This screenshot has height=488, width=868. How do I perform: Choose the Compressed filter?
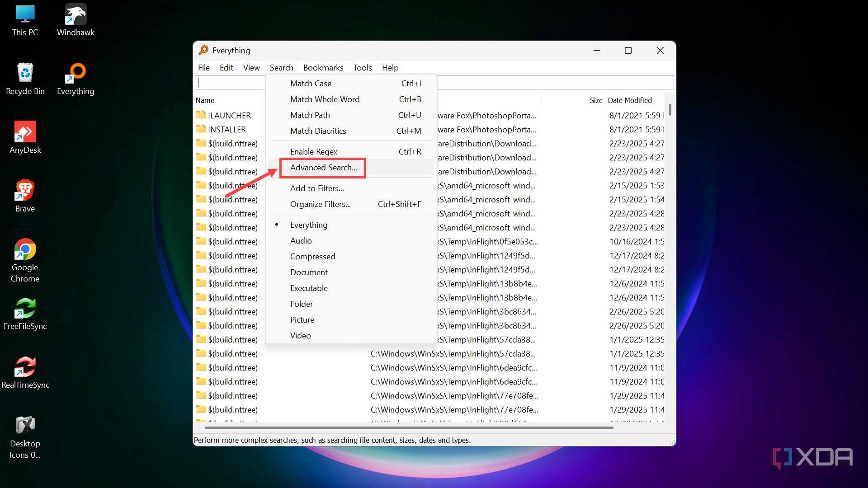(x=351, y=257)
